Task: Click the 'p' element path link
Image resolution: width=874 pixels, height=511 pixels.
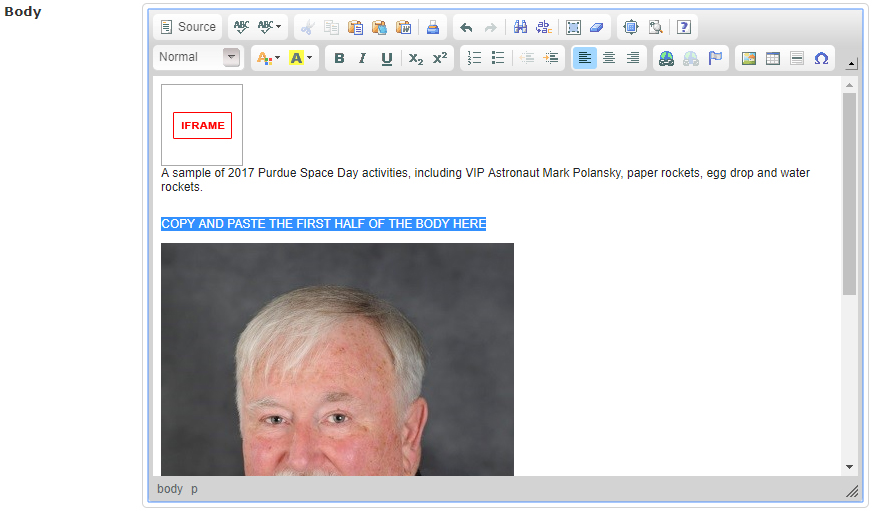Action: click(195, 489)
